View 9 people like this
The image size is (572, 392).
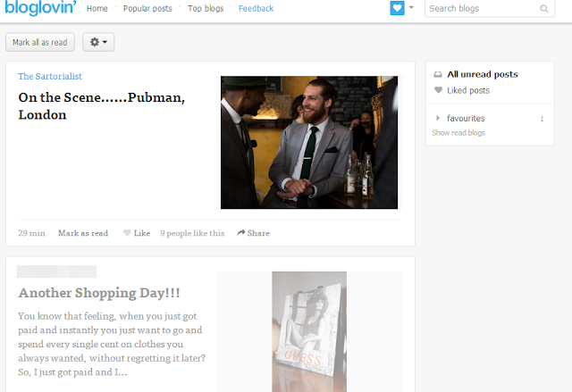pyautogui.click(x=192, y=233)
